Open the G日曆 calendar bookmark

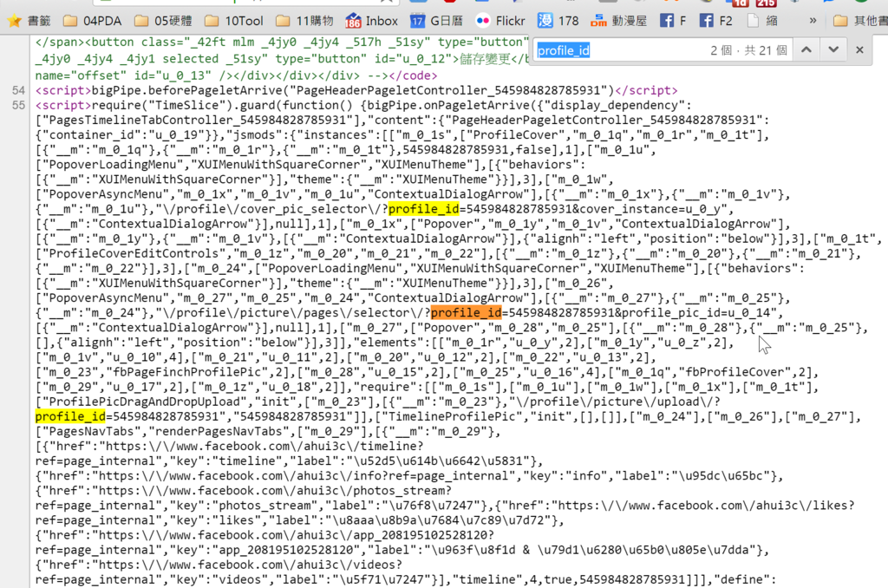(x=437, y=21)
